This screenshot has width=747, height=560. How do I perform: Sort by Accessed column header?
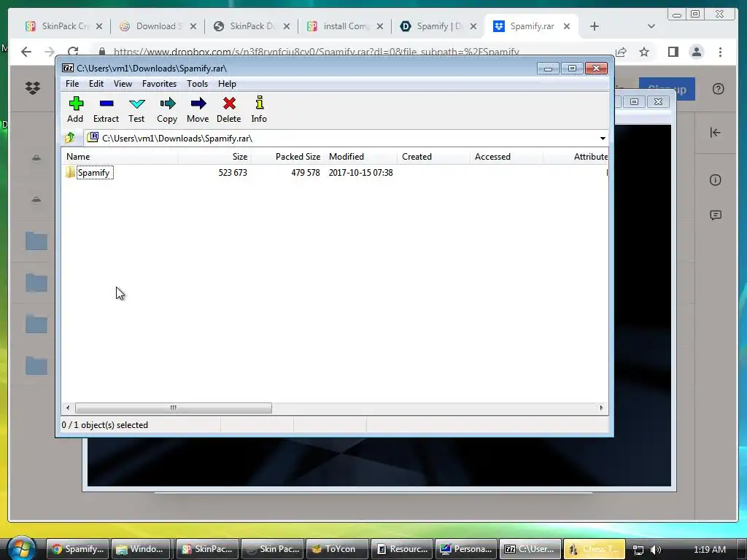pos(506,157)
